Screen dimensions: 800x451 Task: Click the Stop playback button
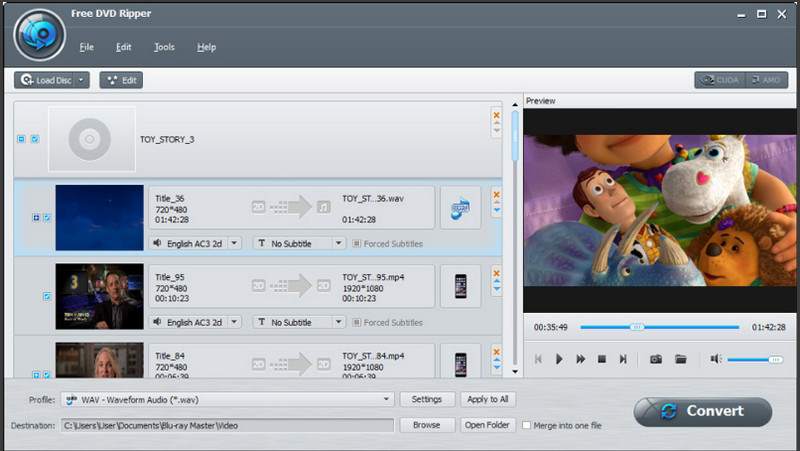pyautogui.click(x=602, y=359)
